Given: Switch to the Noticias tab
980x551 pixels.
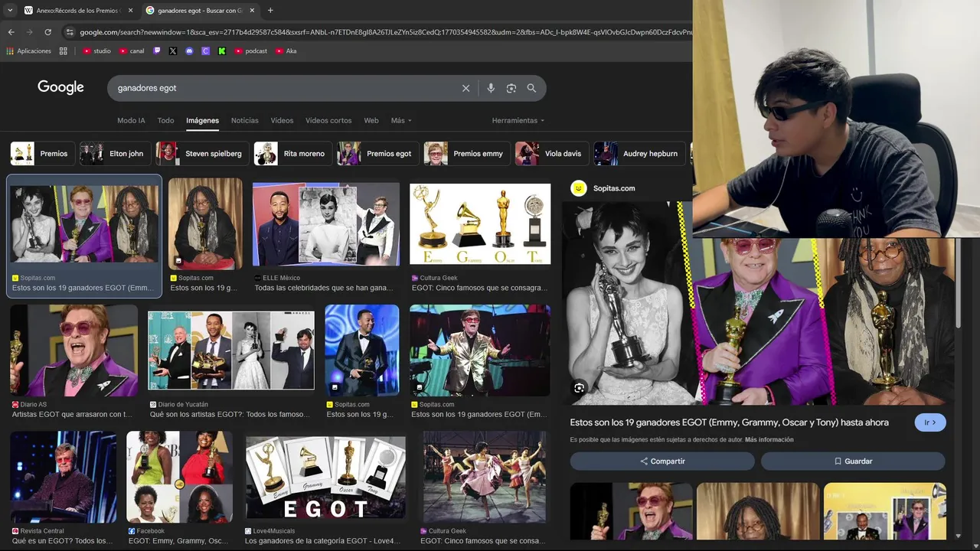Looking at the screenshot, I should [x=245, y=120].
